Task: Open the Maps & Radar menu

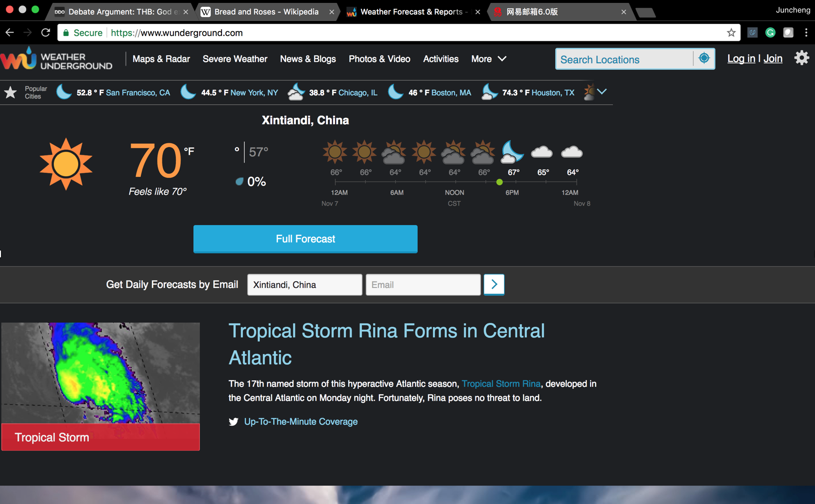Action: (161, 59)
